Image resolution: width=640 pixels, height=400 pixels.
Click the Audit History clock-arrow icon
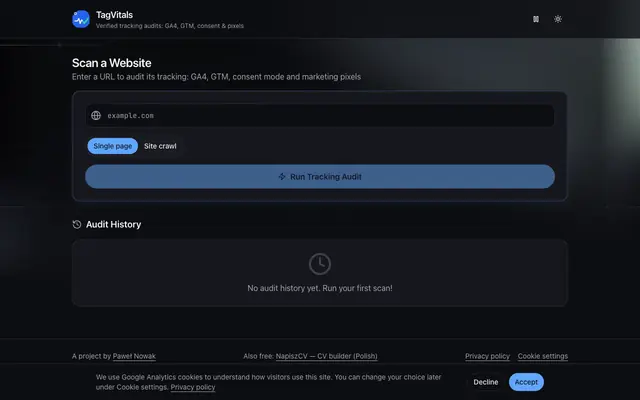pyautogui.click(x=77, y=224)
